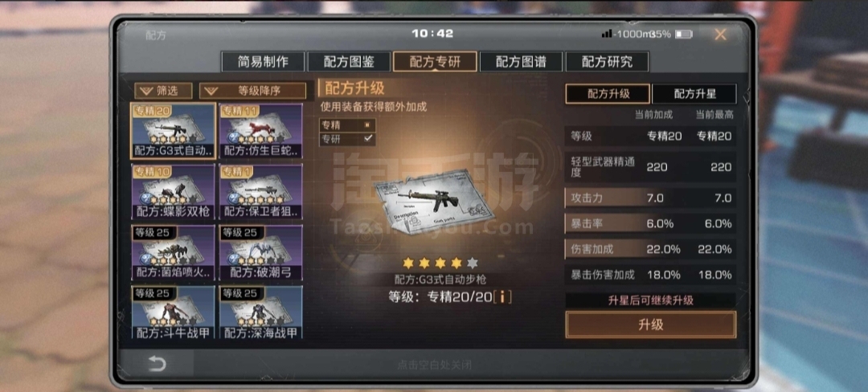Open the 配方研究 tab
This screenshot has width=868, height=392.
coord(608,62)
